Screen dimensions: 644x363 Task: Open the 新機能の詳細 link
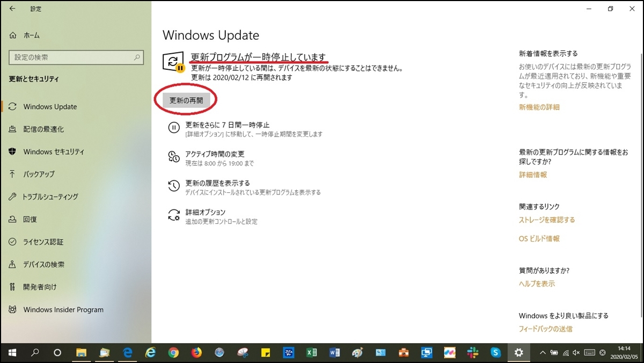(x=539, y=107)
